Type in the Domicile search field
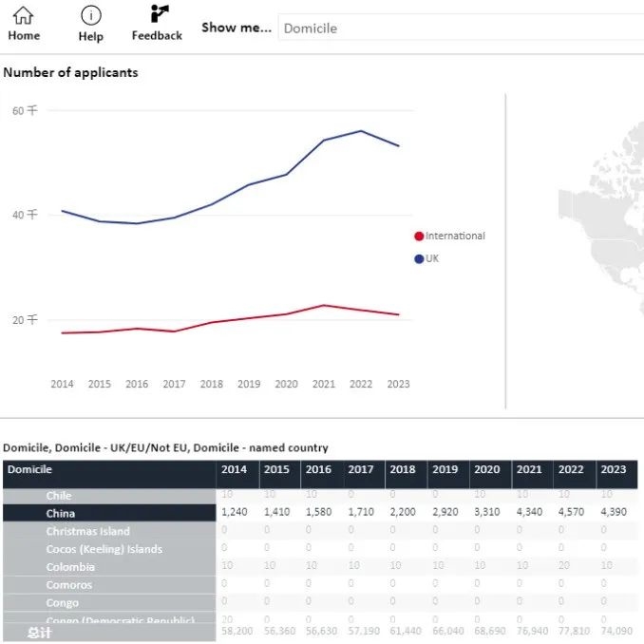 (x=456, y=28)
